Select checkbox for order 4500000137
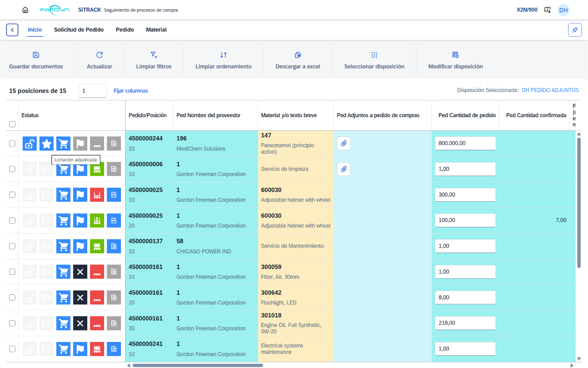Screen dimensions: 588x368 12,246
